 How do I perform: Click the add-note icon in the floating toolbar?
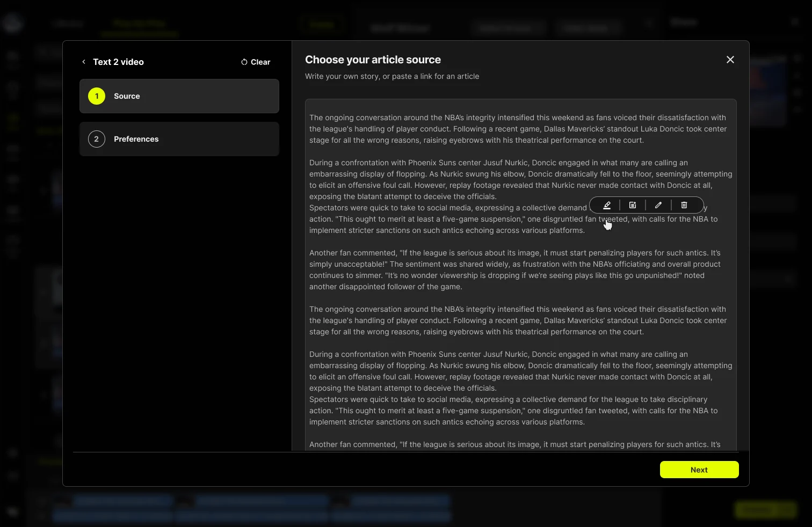click(x=633, y=205)
